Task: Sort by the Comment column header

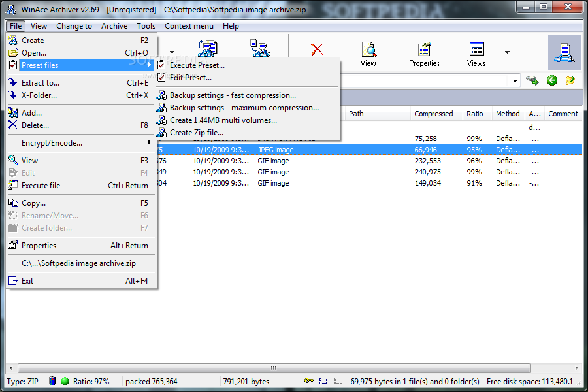Action: 563,114
